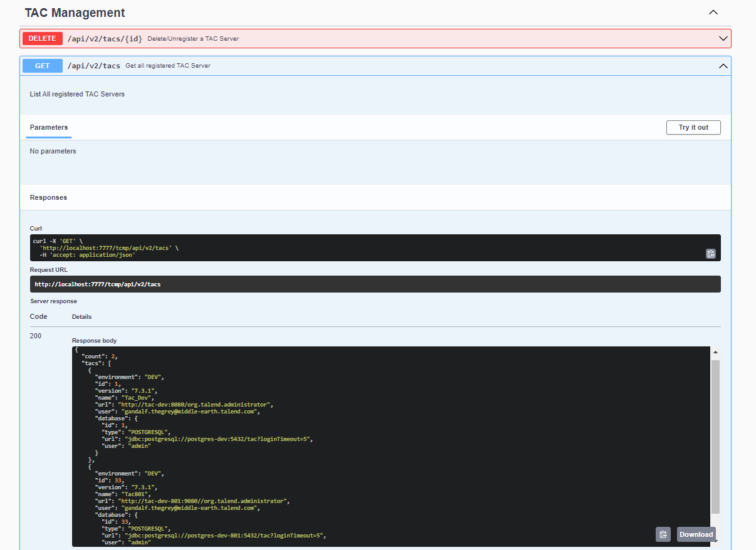Viewport: 756px width, 550px height.
Task: Click the copy icon in the curl box
Action: tap(710, 254)
